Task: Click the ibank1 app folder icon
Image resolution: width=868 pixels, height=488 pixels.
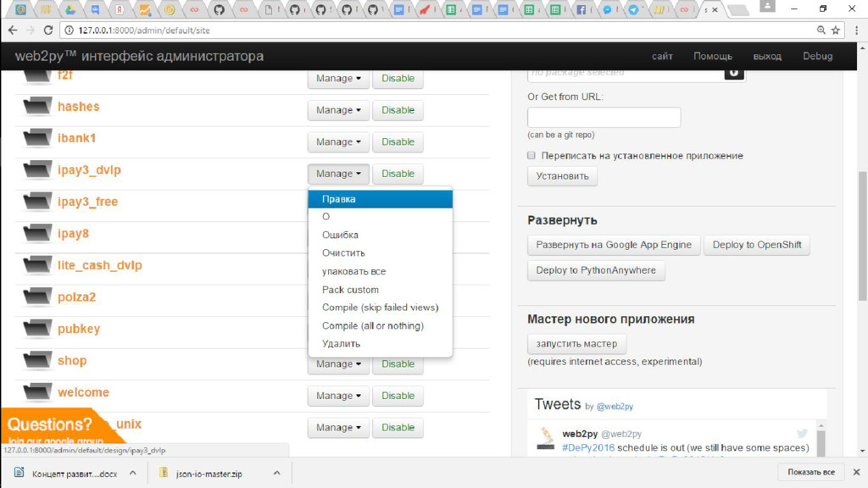Action: pos(37,138)
